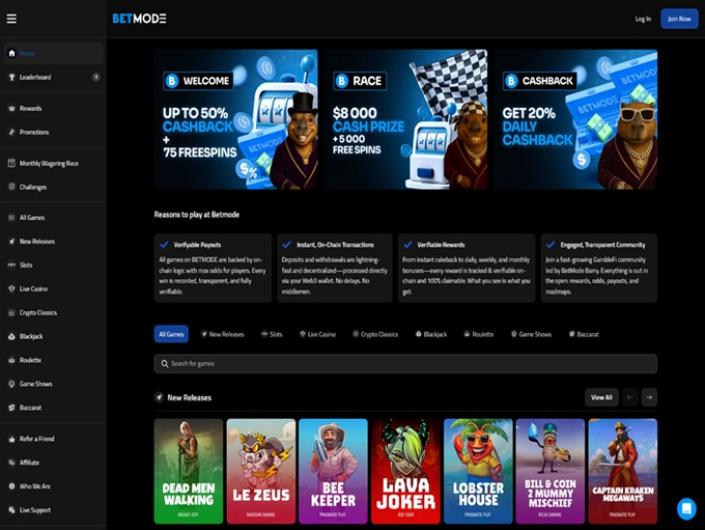Focus the Search for games field

point(405,364)
